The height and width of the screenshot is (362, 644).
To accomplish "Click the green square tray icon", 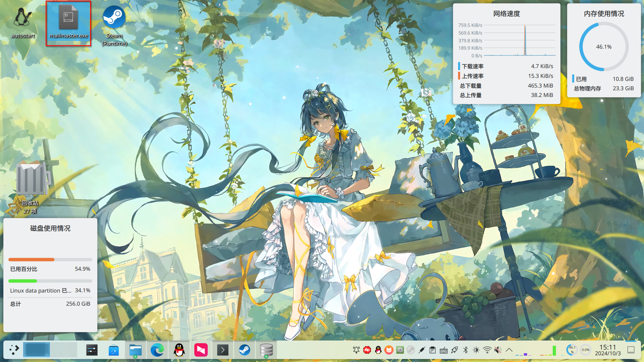I will click(400, 350).
